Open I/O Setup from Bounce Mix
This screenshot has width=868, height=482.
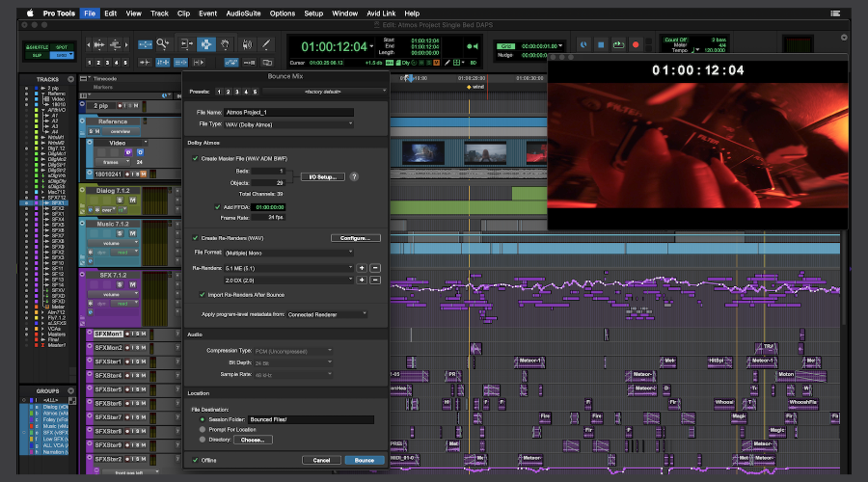323,177
